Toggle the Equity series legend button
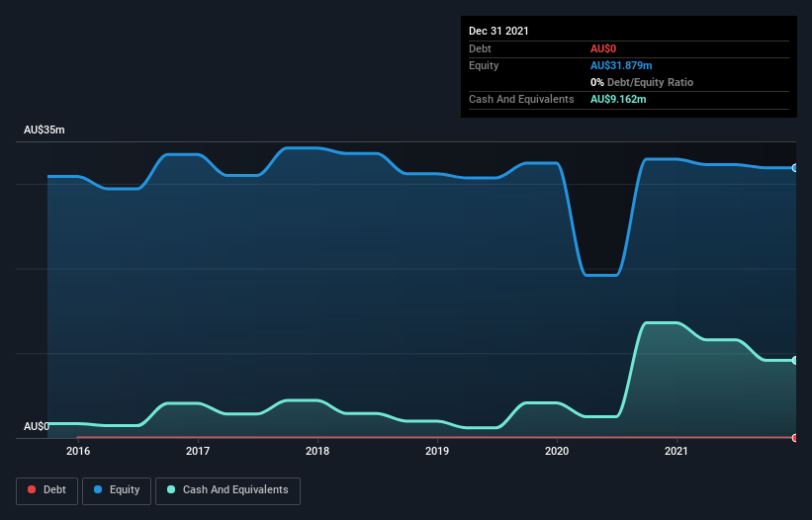The width and height of the screenshot is (812, 520). [x=117, y=490]
